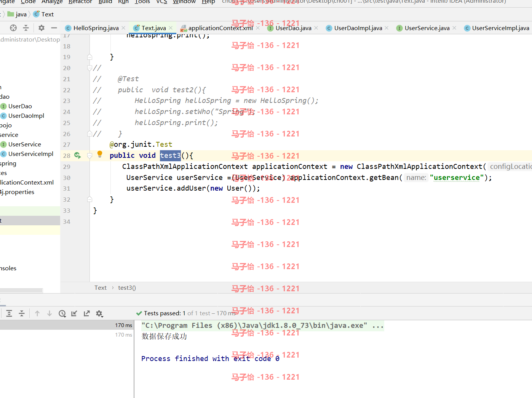Close the applicationContext.xml tab

[258, 28]
